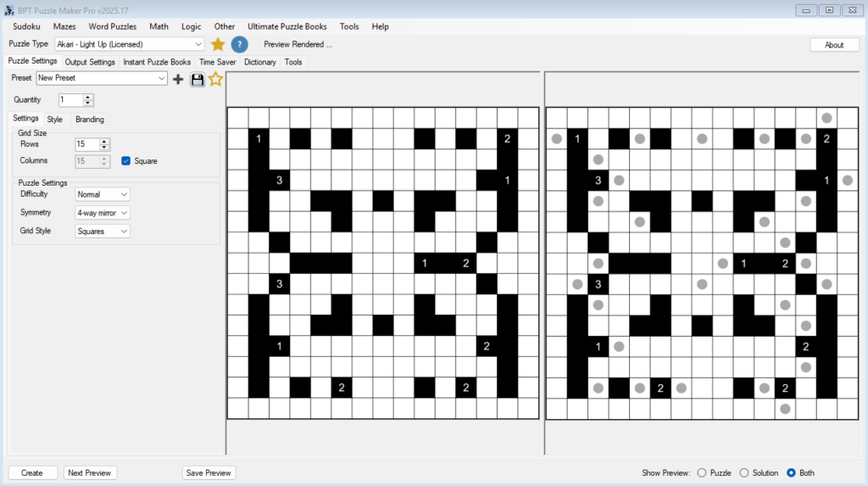Image resolution: width=868 pixels, height=486 pixels.
Task: Add a new preset with the plus icon
Action: 178,79
